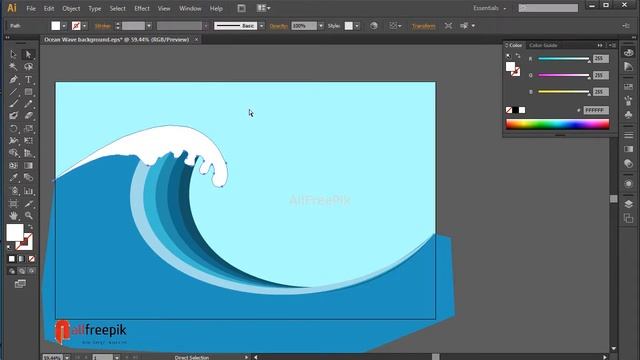
Task: Select the Eyedropper tool
Action: point(13,178)
